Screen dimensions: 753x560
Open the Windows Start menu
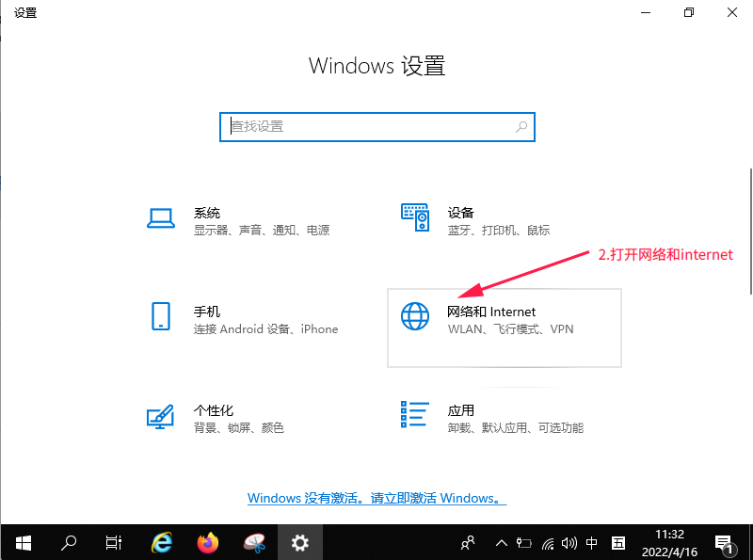23,542
